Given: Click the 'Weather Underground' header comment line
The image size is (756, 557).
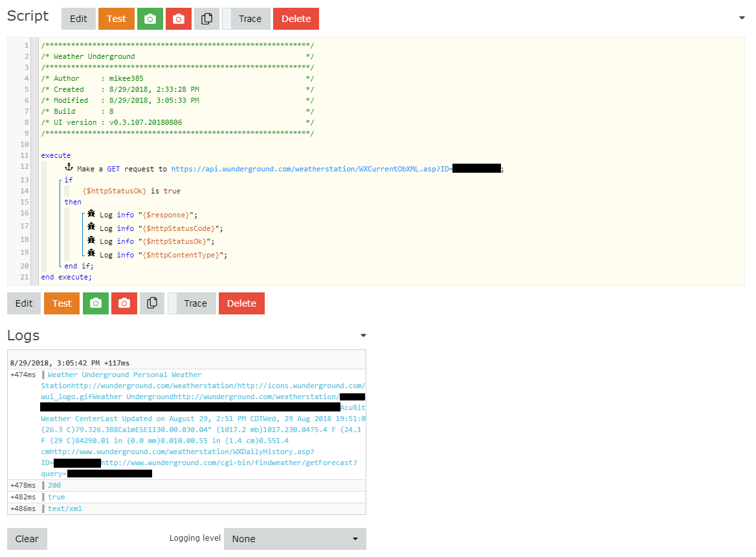Looking at the screenshot, I should pyautogui.click(x=177, y=57).
